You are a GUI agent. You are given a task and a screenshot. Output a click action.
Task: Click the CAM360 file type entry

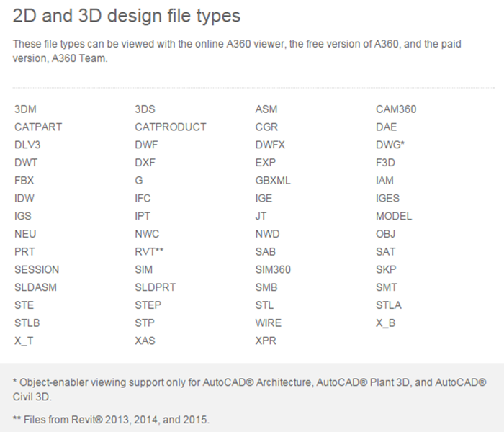(x=396, y=109)
